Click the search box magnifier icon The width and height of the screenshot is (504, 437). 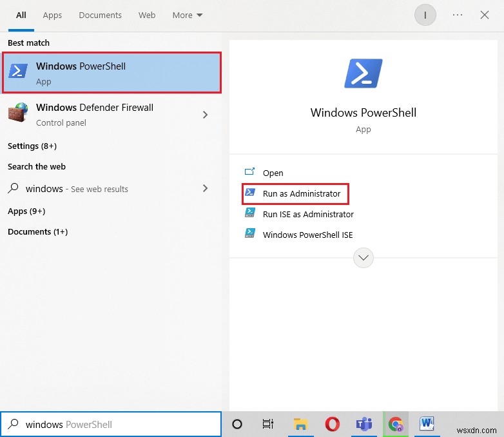coord(13,424)
